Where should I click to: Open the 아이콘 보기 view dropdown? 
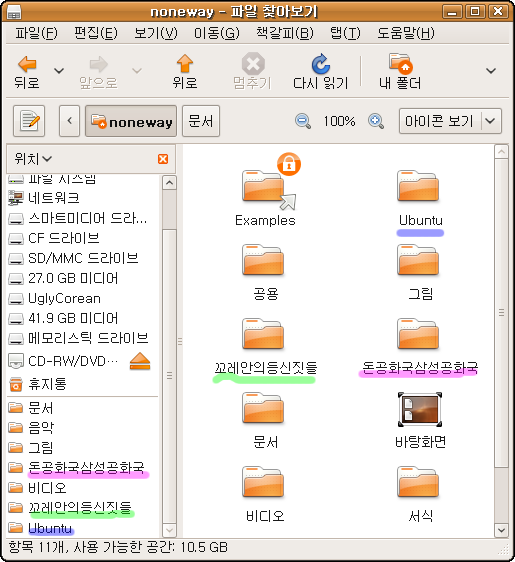[x=450, y=121]
